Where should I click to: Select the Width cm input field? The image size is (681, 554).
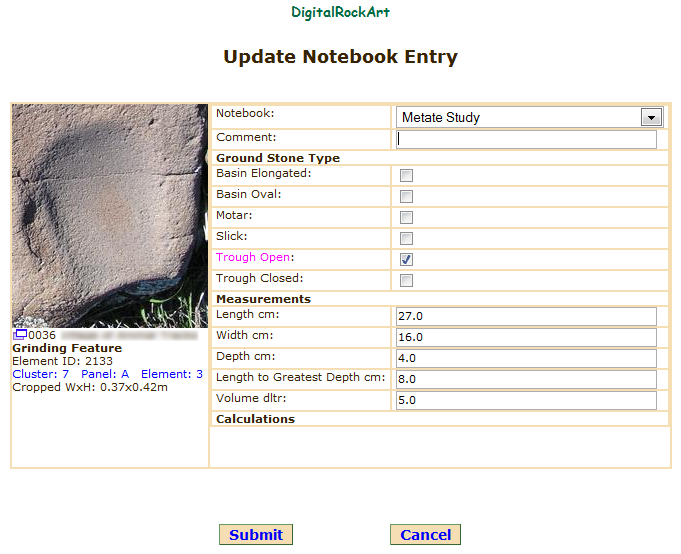pyautogui.click(x=526, y=337)
